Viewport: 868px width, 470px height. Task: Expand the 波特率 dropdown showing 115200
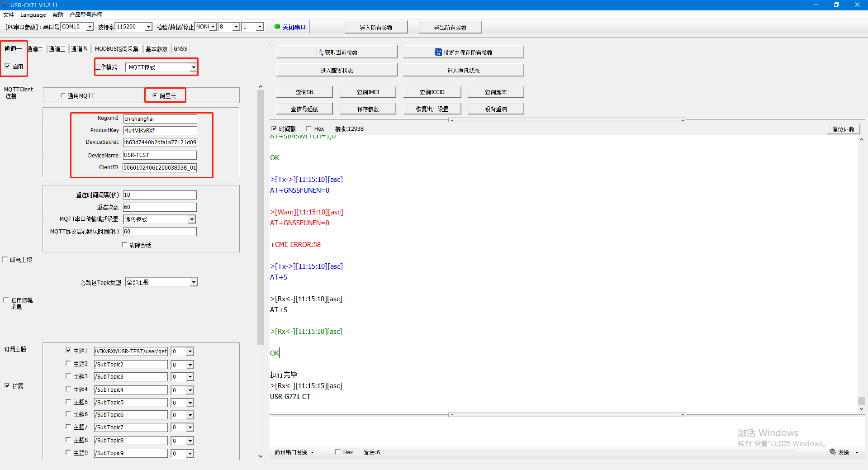tap(148, 27)
